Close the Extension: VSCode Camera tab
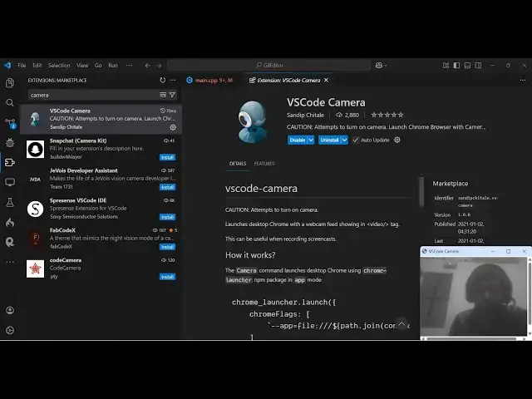 coord(326,80)
